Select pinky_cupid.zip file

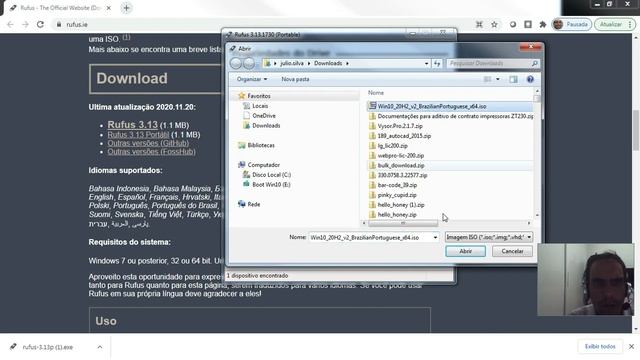click(397, 195)
